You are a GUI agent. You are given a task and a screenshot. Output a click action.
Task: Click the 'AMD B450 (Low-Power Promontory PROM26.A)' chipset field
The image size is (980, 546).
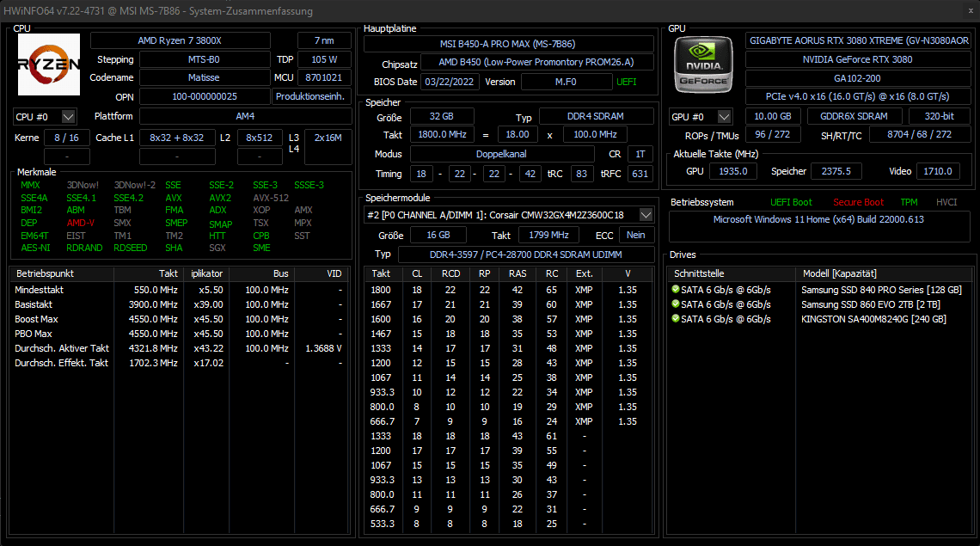pos(537,62)
